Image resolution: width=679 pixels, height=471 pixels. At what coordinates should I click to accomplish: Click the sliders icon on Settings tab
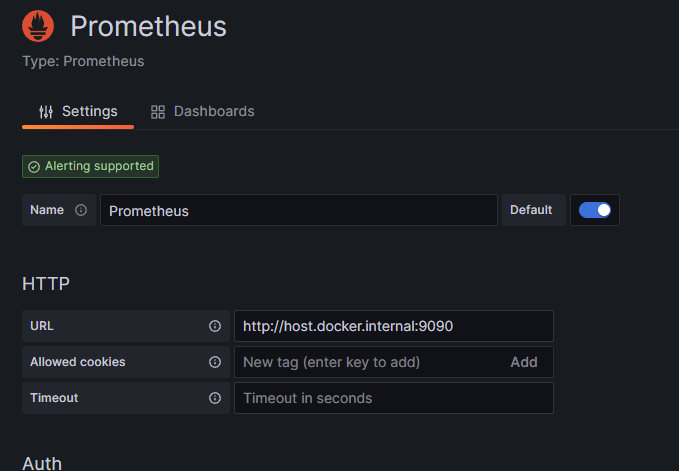pyautogui.click(x=46, y=112)
